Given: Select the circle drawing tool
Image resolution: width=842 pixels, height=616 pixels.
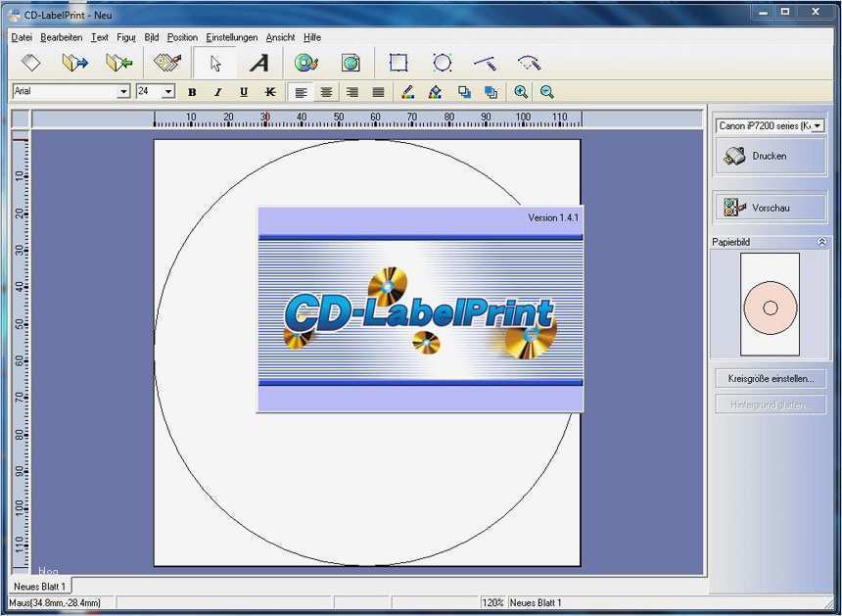Looking at the screenshot, I should coord(443,62).
